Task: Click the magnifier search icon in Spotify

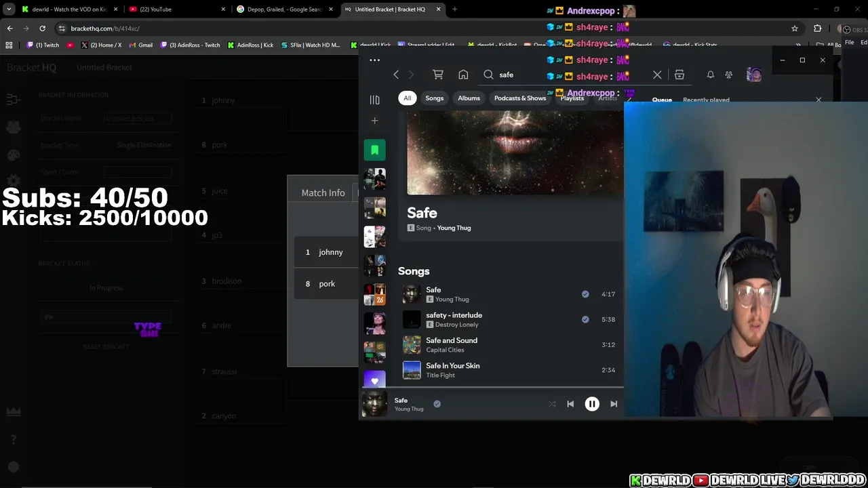Action: tap(488, 75)
